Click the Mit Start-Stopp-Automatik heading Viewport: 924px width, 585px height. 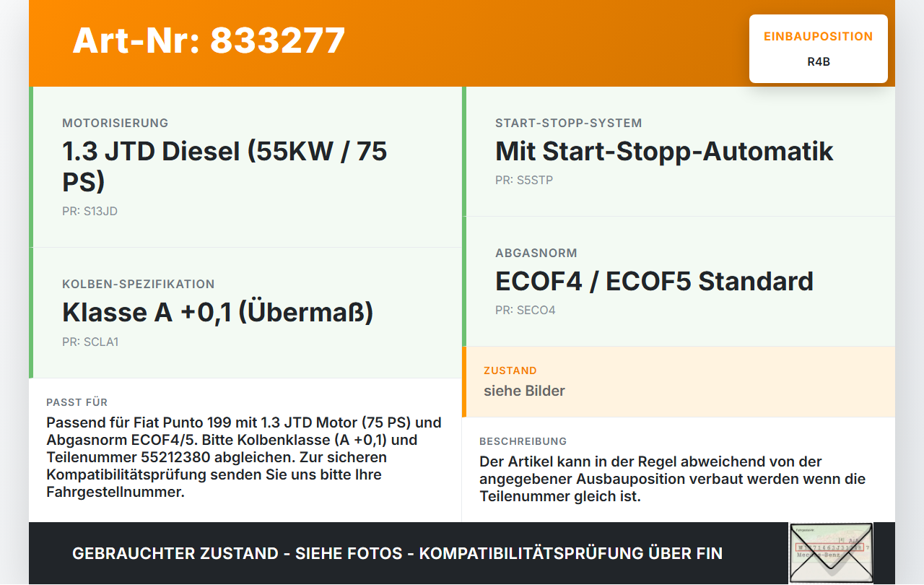tap(664, 151)
